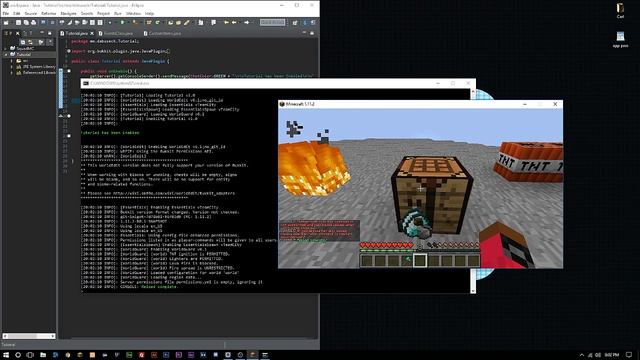
Task: Click the console window scrollbar up arrow
Action: pos(473,92)
